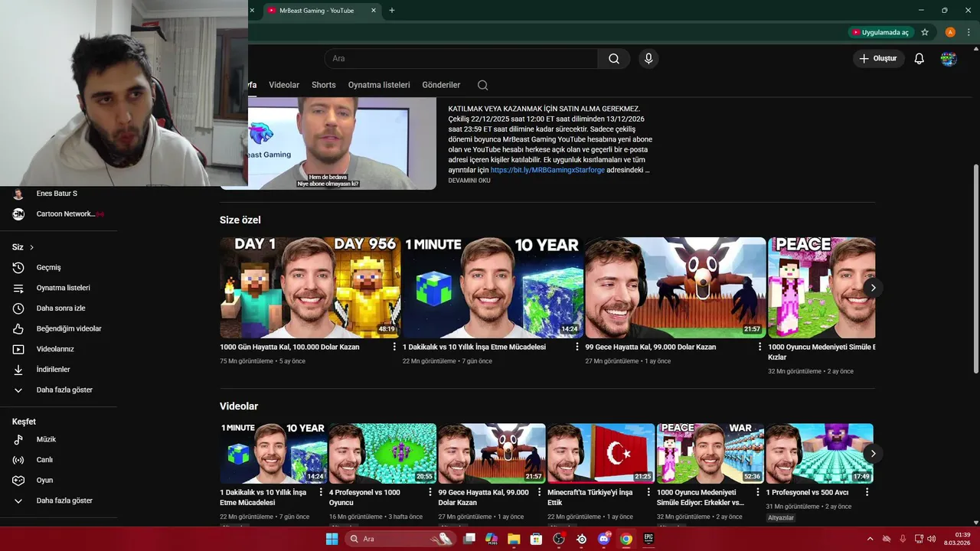Open Discord from taskbar
Screen dimensions: 980x551
[604, 539]
